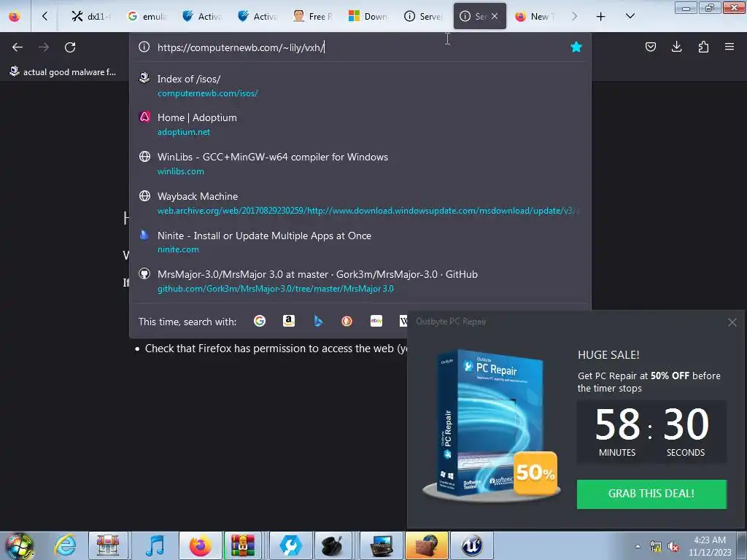The width and height of the screenshot is (747, 560).
Task: Open the Microsoft Down tab
Action: [x=368, y=16]
